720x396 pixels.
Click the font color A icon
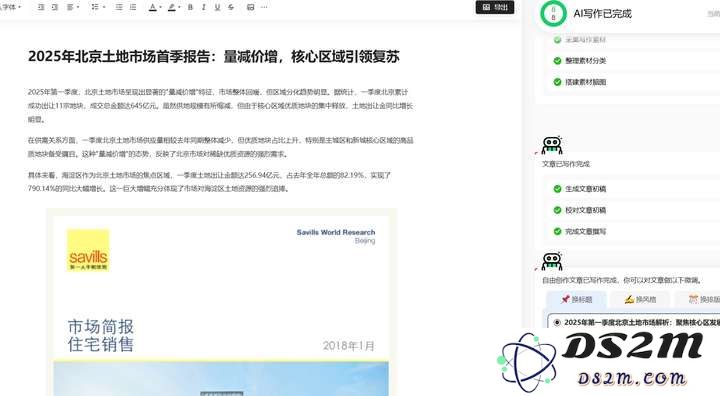click(153, 7)
